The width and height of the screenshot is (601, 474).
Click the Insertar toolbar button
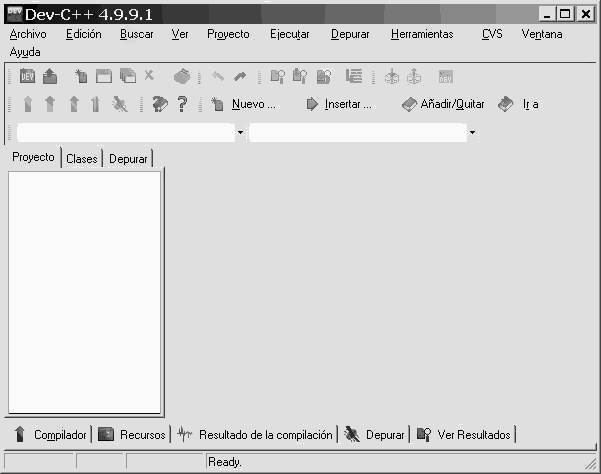[339, 104]
